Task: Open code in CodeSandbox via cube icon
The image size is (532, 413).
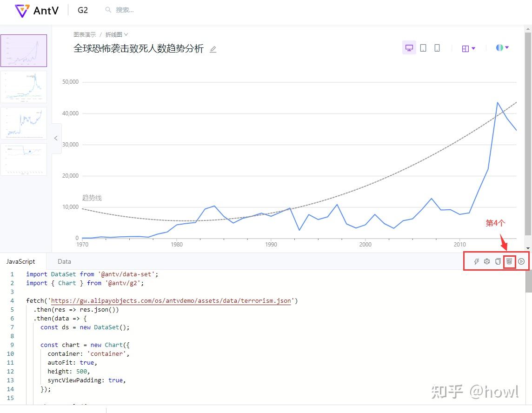Action: pyautogui.click(x=486, y=261)
